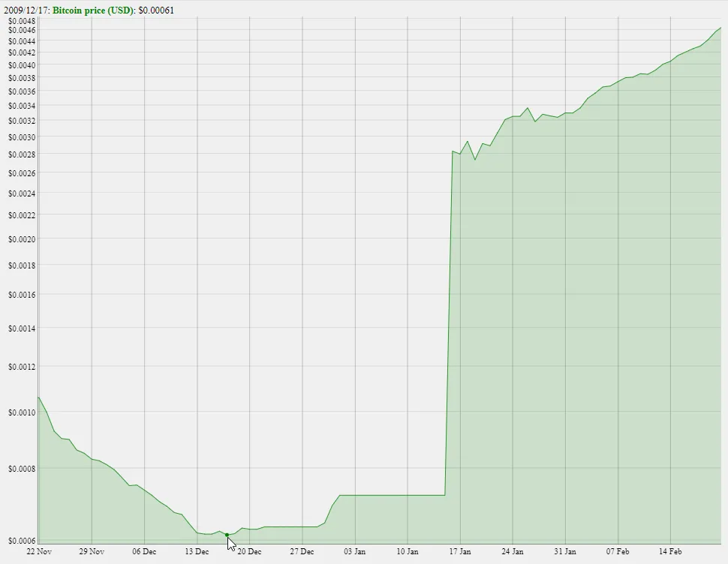Select the '24 Jan' x-axis date label
Image resolution: width=728 pixels, height=564 pixels.
(x=513, y=551)
